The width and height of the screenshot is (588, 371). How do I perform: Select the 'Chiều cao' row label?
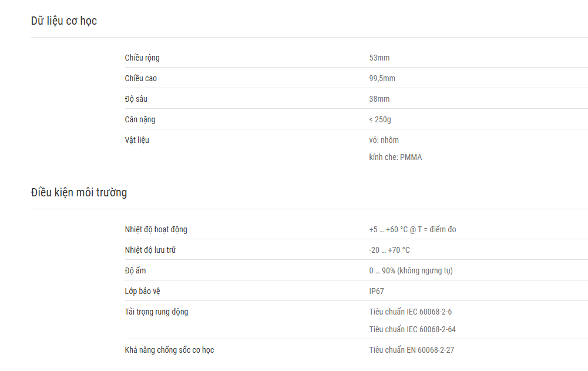pos(140,78)
